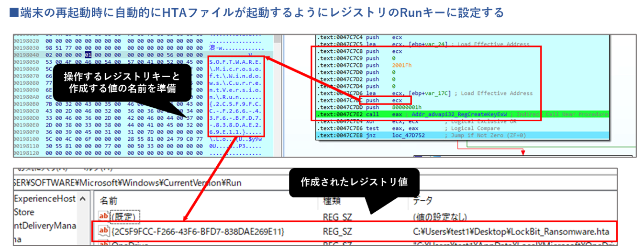The height and width of the screenshot is (252, 644).
Task: Click the LockBit_Ransomware.hta data path
Action: click(x=510, y=232)
